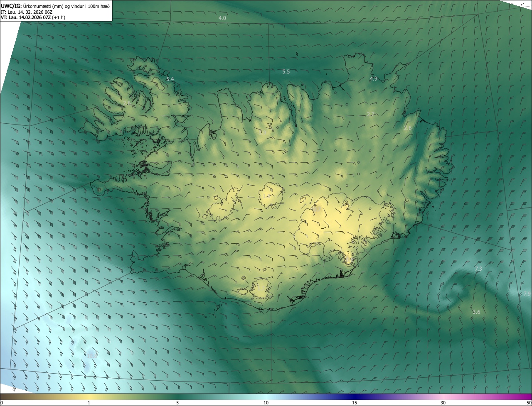Click the 15 tick label on the color scale

[355, 403]
